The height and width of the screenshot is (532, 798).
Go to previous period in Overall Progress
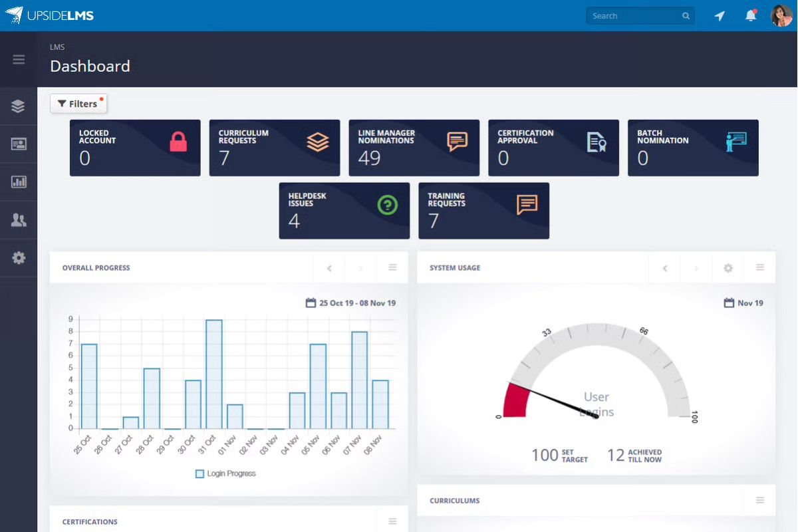click(x=329, y=268)
